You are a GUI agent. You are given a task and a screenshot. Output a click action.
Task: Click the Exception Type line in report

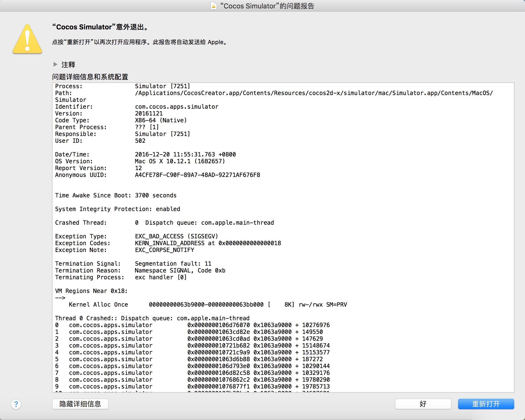coord(136,236)
